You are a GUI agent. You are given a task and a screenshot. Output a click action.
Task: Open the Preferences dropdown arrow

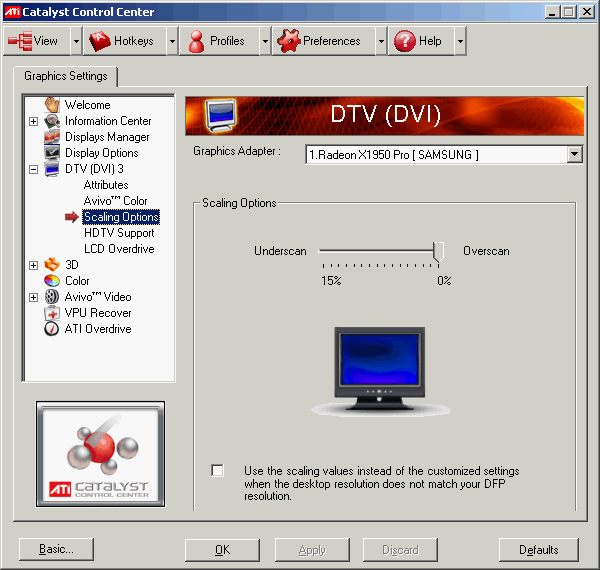coord(381,41)
